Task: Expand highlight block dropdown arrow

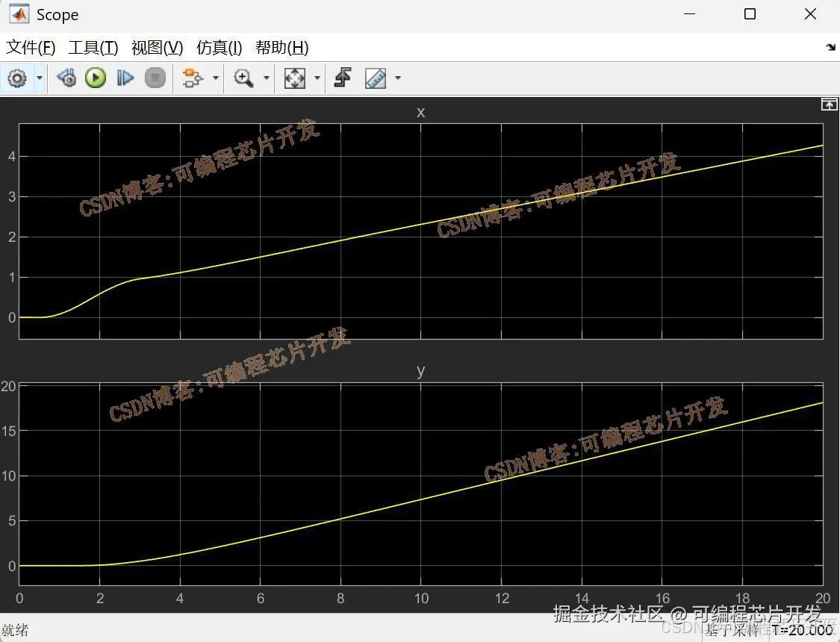Action: 215,78
